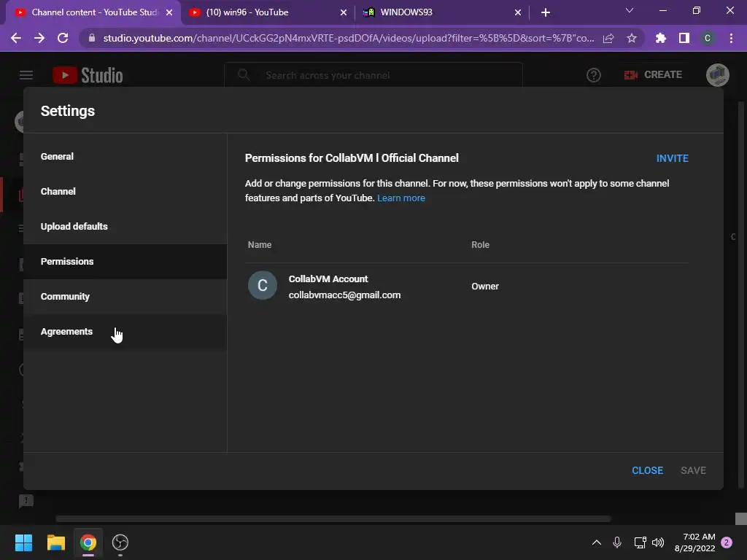Open the Chrome three-dot menu
747x560 pixels.
[x=731, y=38]
